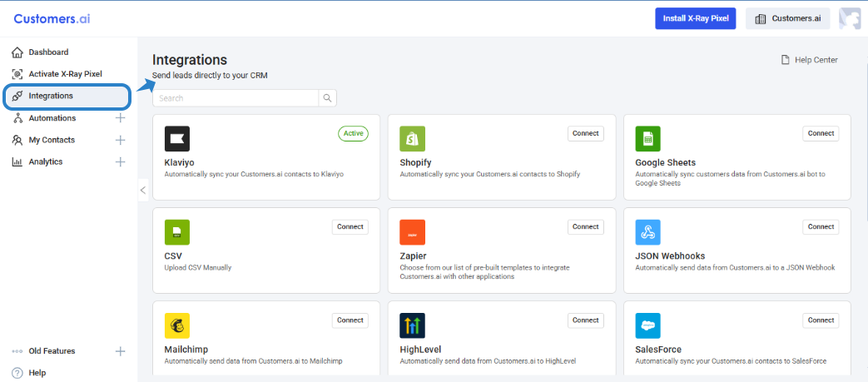Image resolution: width=868 pixels, height=382 pixels.
Task: Click the SalesForce card title
Action: tap(658, 350)
